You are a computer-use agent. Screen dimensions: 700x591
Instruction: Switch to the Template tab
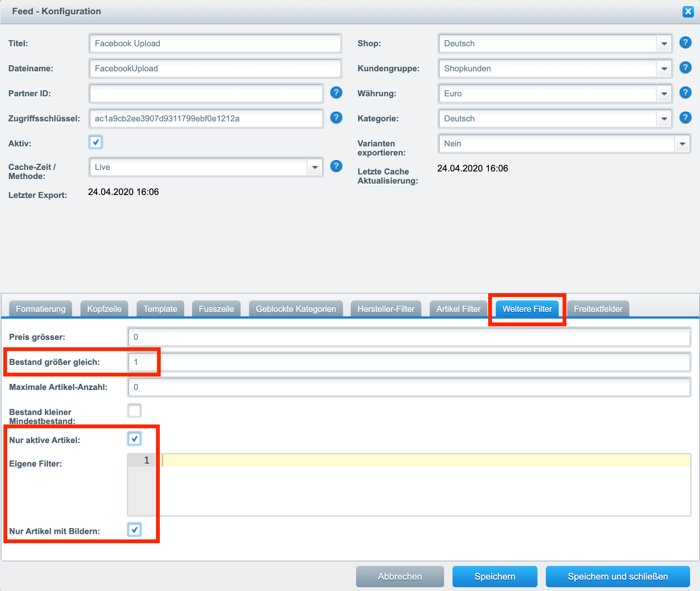coord(160,309)
